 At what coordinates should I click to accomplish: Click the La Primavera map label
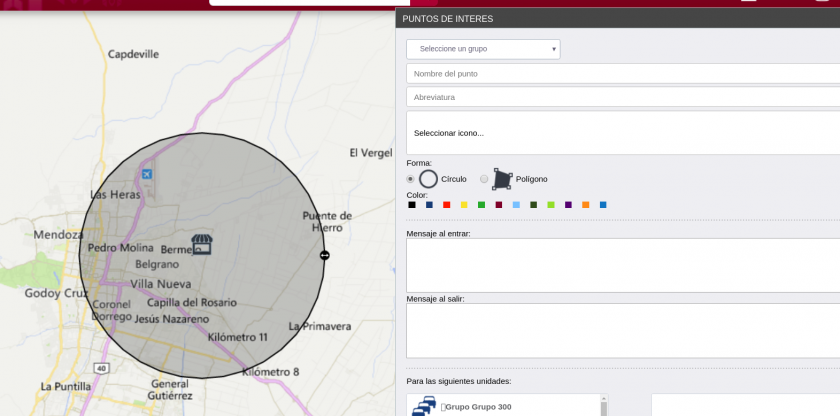(x=320, y=326)
